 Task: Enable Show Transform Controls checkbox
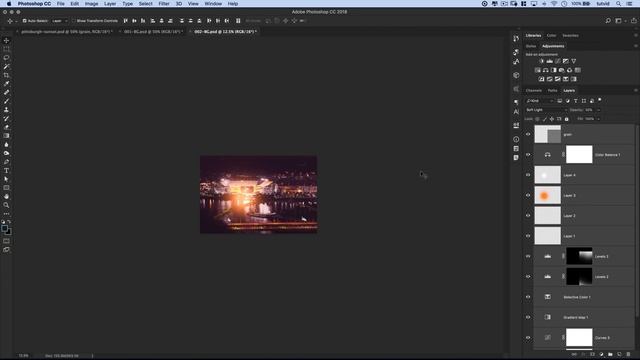[74, 21]
